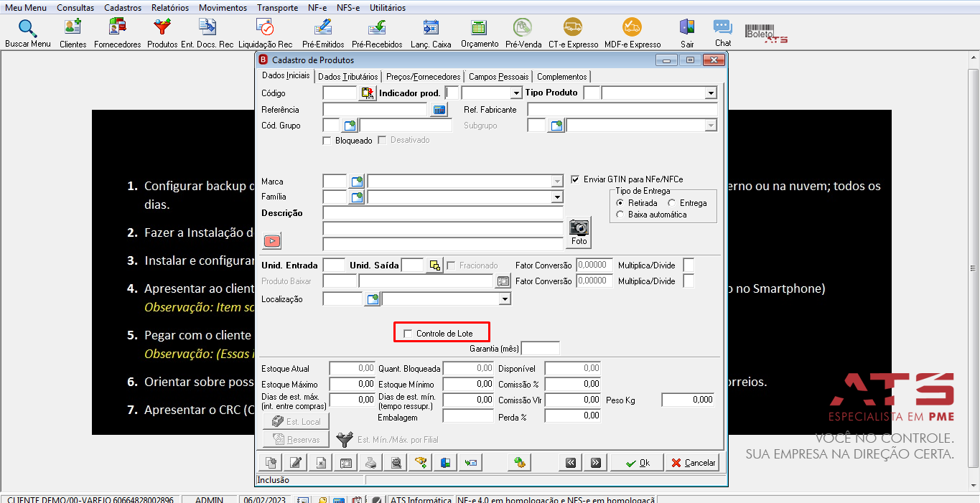Expand the Família dropdown list
Screen dimensions: 980x503
point(557,197)
